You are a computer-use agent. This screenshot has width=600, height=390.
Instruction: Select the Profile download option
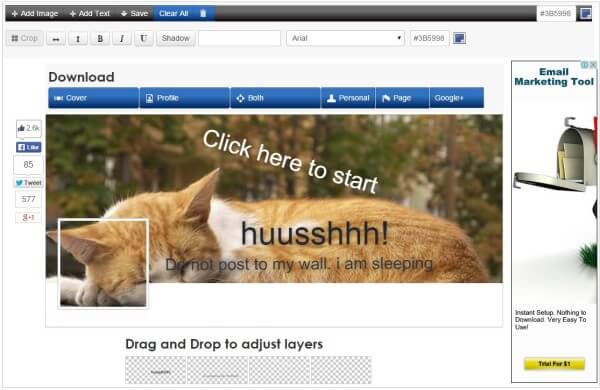[x=184, y=98]
